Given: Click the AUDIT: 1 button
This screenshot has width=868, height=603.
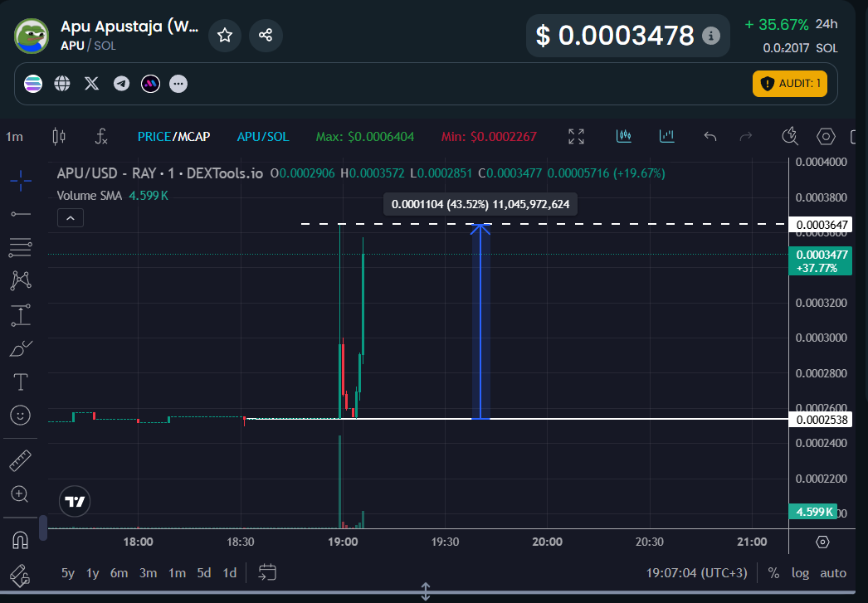Looking at the screenshot, I should [x=789, y=83].
